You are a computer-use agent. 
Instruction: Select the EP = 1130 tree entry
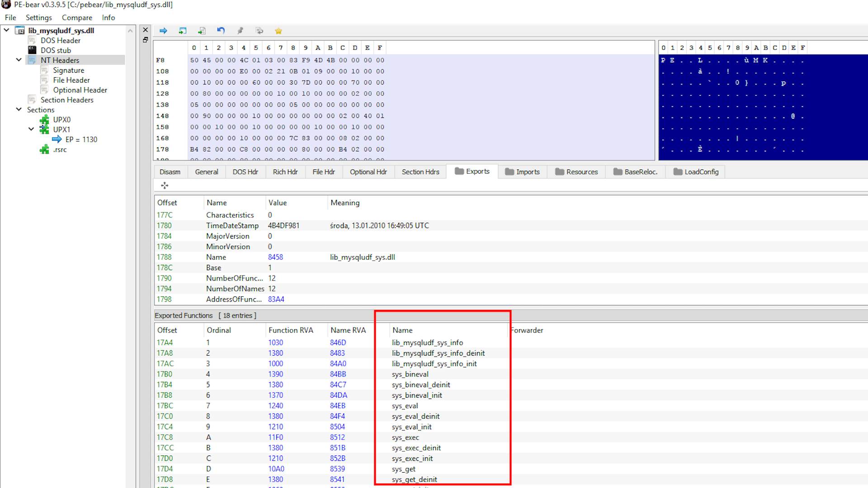click(x=81, y=140)
